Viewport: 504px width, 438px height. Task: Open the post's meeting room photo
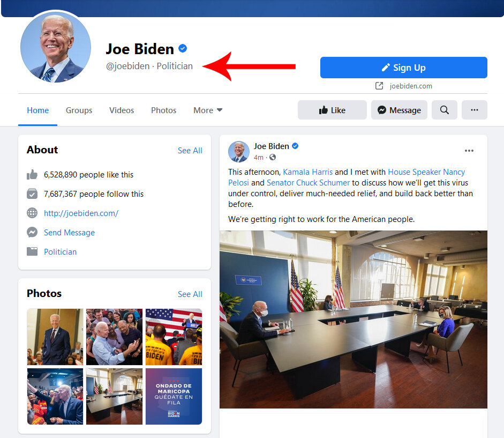[353, 320]
